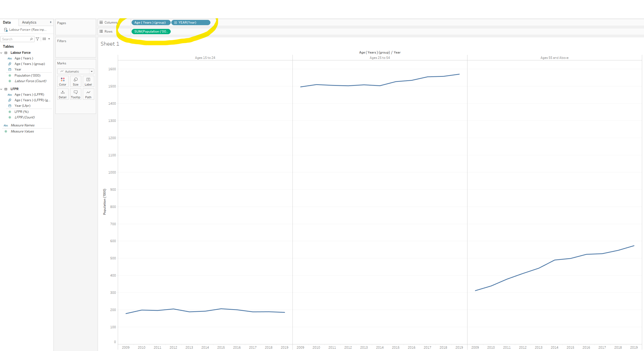
Task: Open the dropdown arrow next to the grid icon
Action: click(49, 39)
